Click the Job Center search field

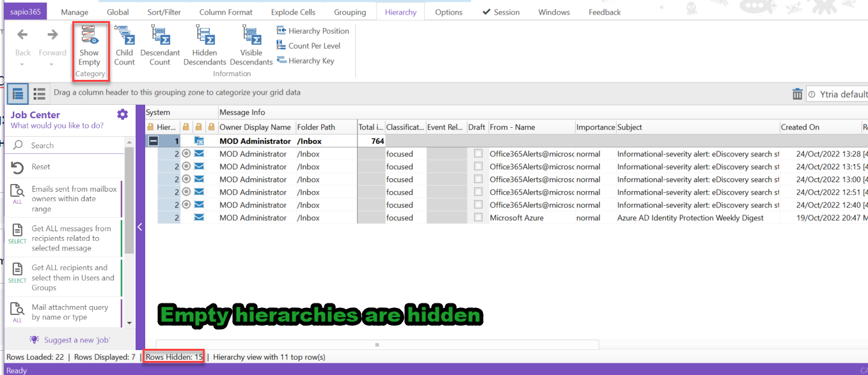70,145
